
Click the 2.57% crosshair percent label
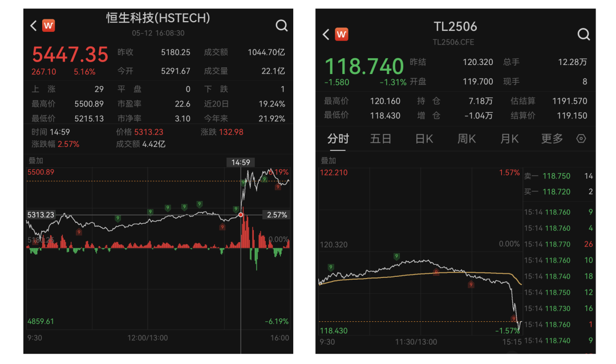(x=277, y=215)
